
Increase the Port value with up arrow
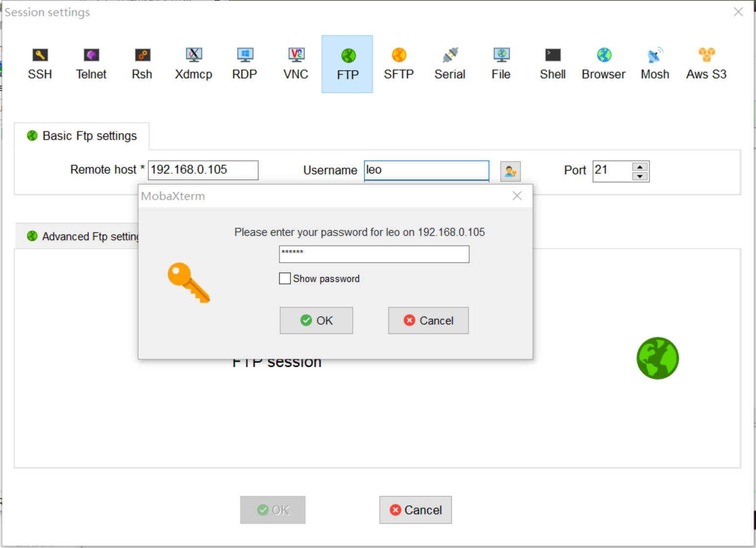[x=640, y=167]
